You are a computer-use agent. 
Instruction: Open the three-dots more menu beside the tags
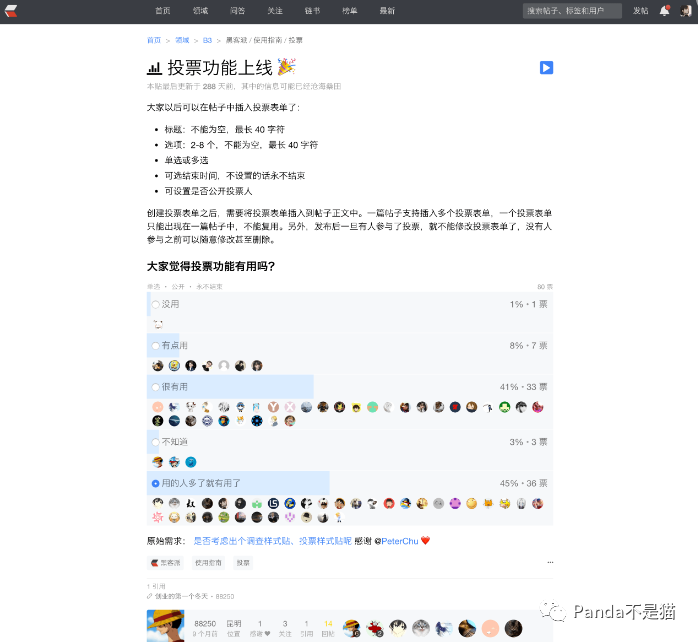pos(550,562)
